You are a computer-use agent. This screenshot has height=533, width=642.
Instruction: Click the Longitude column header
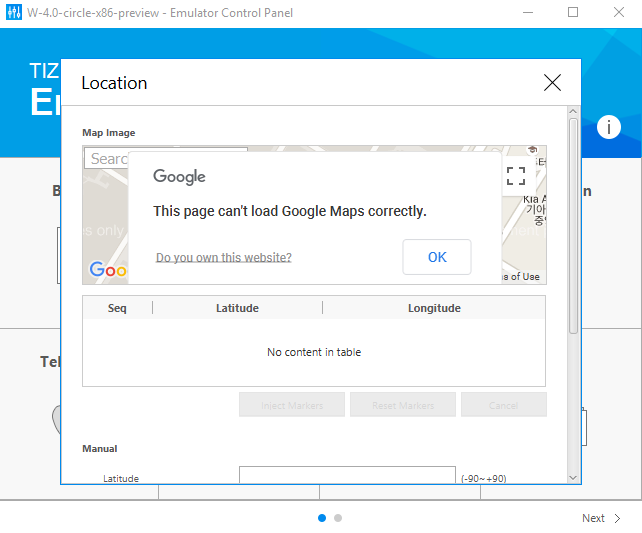(434, 308)
